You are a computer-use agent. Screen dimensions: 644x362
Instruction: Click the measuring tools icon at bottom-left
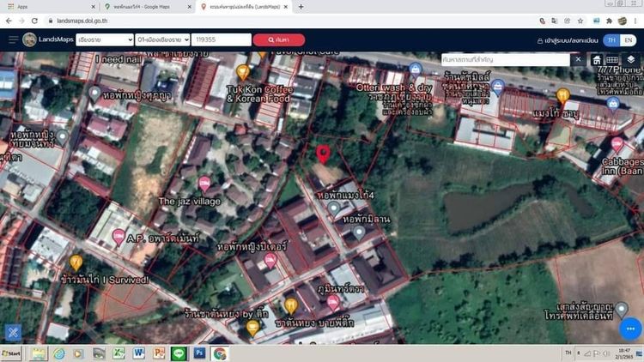(14, 332)
